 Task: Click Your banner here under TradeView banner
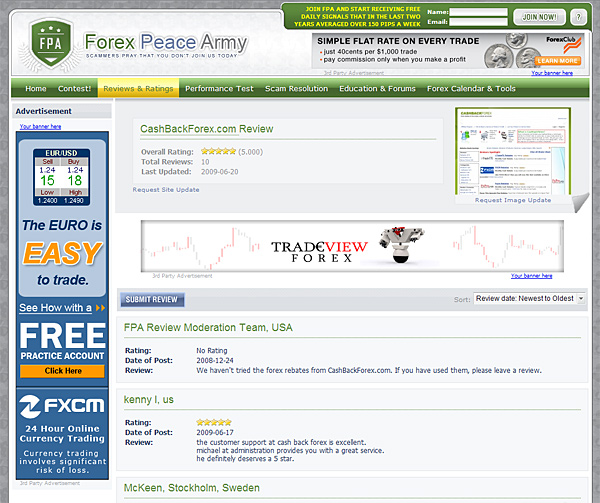[x=532, y=276]
